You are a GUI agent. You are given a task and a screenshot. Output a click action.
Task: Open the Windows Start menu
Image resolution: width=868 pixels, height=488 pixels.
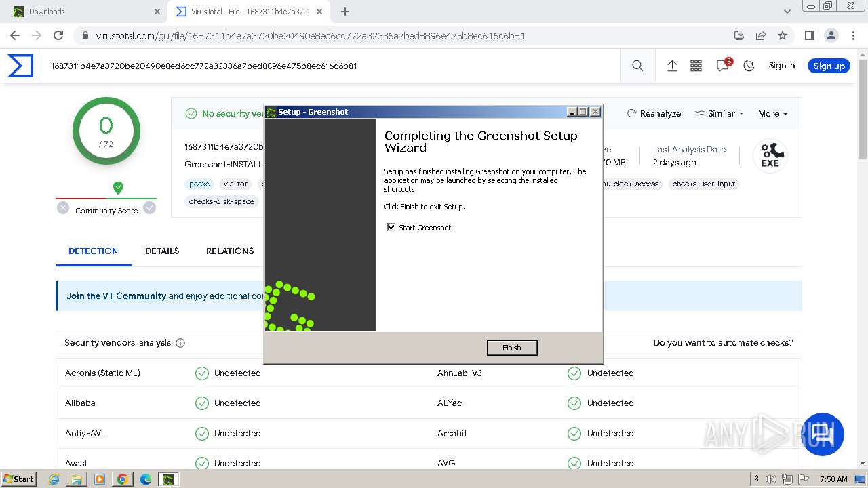coord(18,479)
